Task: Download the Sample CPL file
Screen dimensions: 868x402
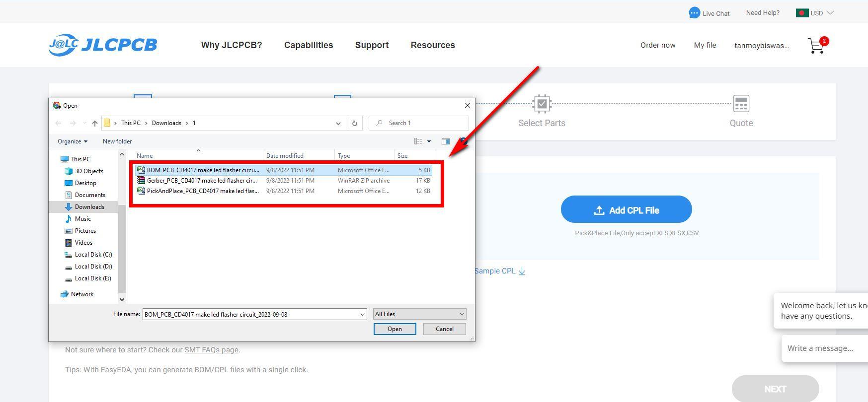Action: 500,271
